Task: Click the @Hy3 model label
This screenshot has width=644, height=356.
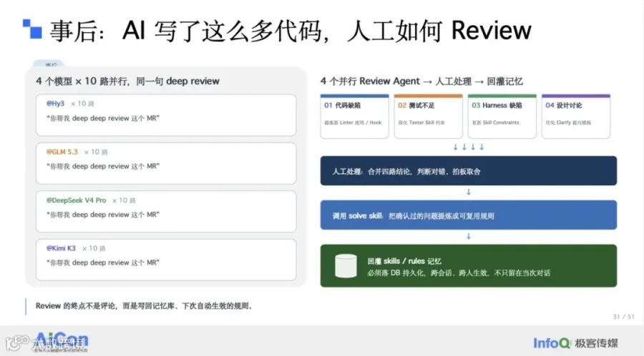Action: (55, 104)
